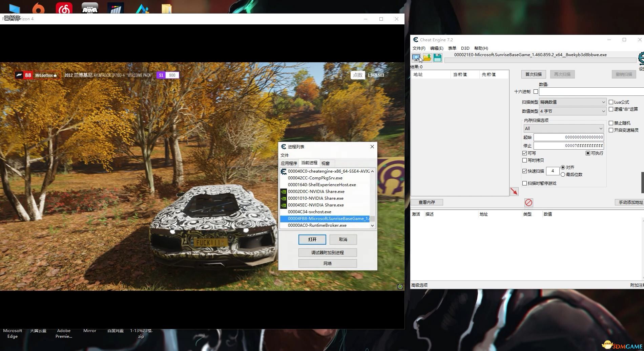Select NVIDIA Share 00001010 process entry

coord(325,198)
